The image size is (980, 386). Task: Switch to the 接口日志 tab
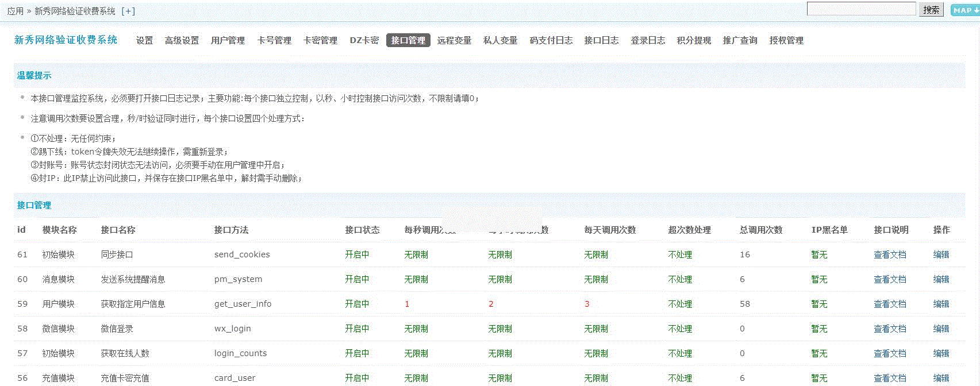click(601, 40)
